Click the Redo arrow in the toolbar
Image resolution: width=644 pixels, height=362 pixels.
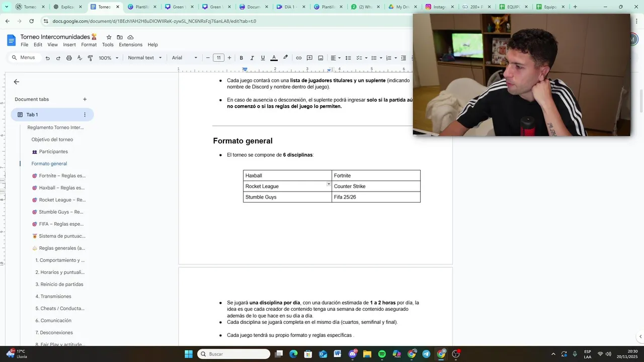coord(58,58)
